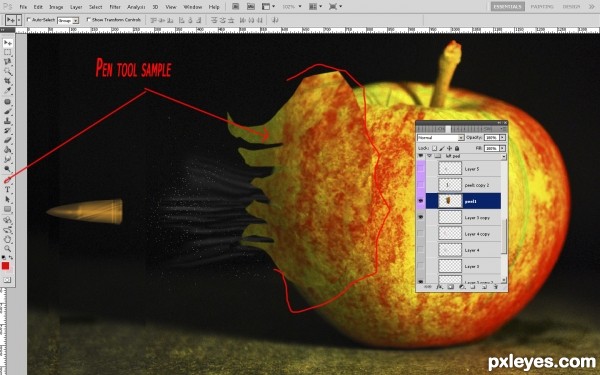Select the Rectangle shape tool

click(x=8, y=209)
